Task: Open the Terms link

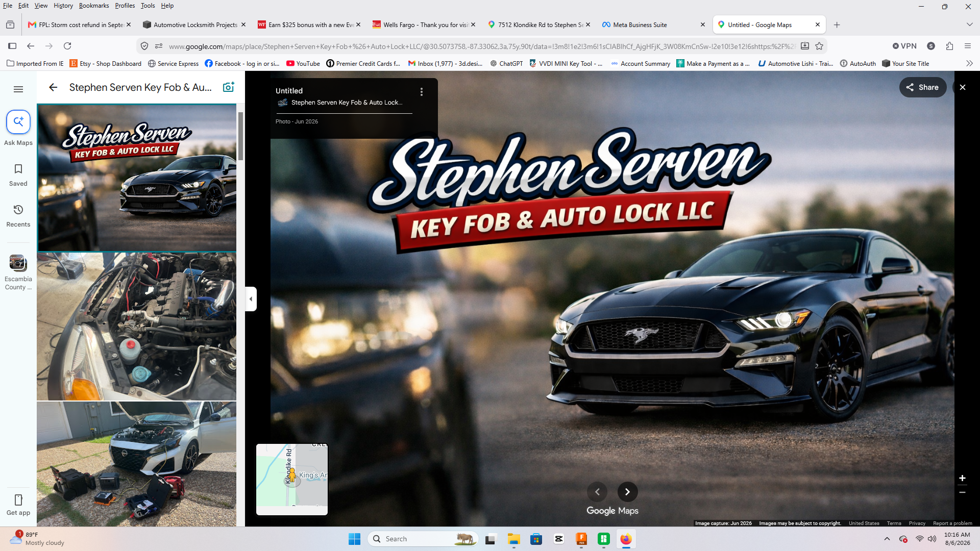Action: pyautogui.click(x=894, y=523)
